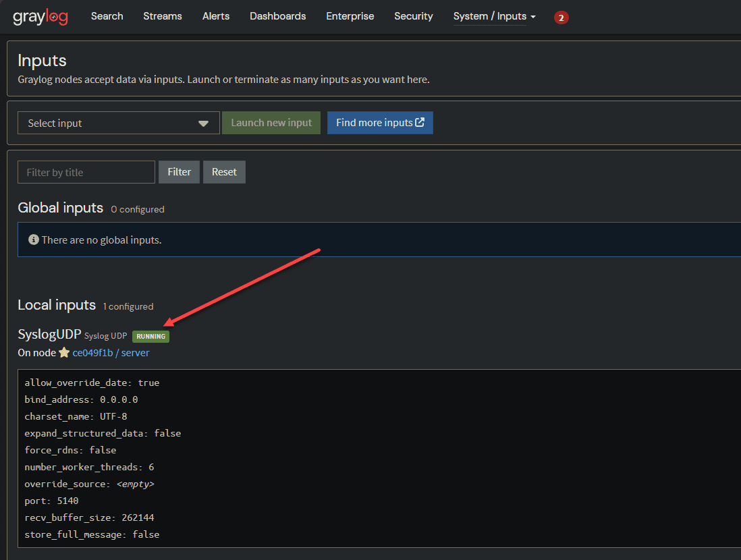Navigate to Dashboards
Image resolution: width=741 pixels, height=560 pixels.
pos(277,16)
